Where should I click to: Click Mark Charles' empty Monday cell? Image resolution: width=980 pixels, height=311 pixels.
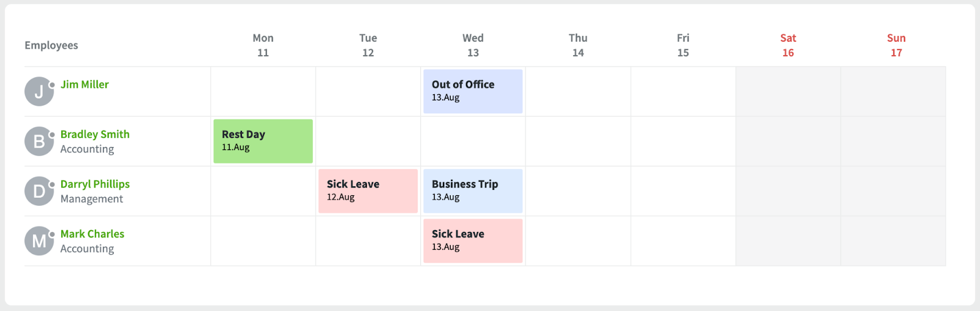click(x=263, y=241)
